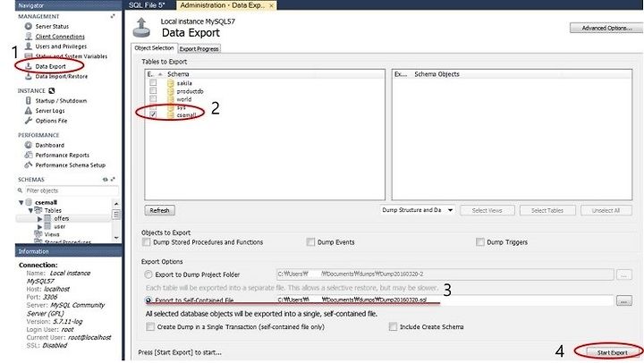Image resolution: width=644 pixels, height=363 pixels.
Task: Enable Create Dump in a Single Transaction
Action: click(150, 326)
